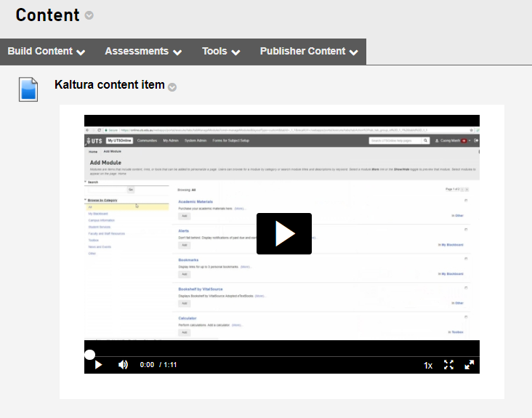The height and width of the screenshot is (418, 532).
Task: Click the Content page heading
Action: [47, 15]
